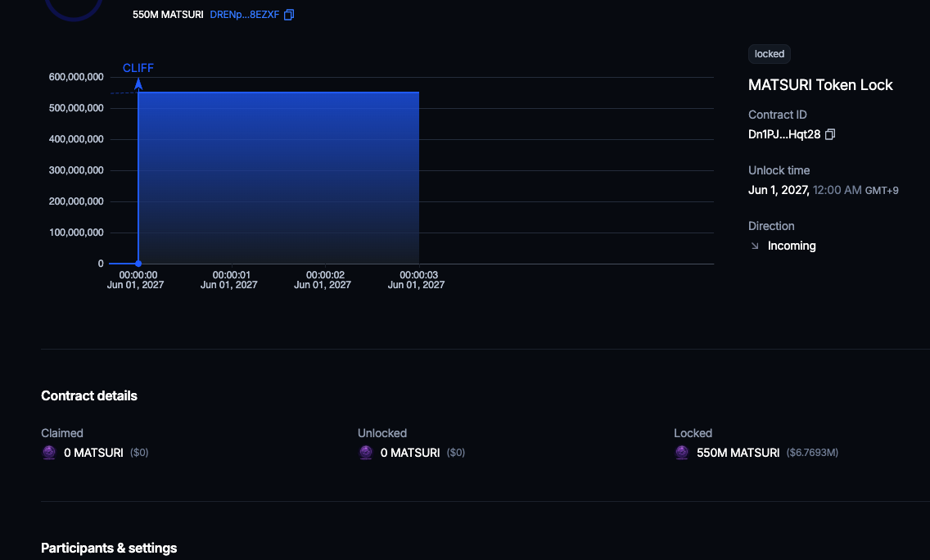
Task: Click the Unlock time label
Action: 779,170
